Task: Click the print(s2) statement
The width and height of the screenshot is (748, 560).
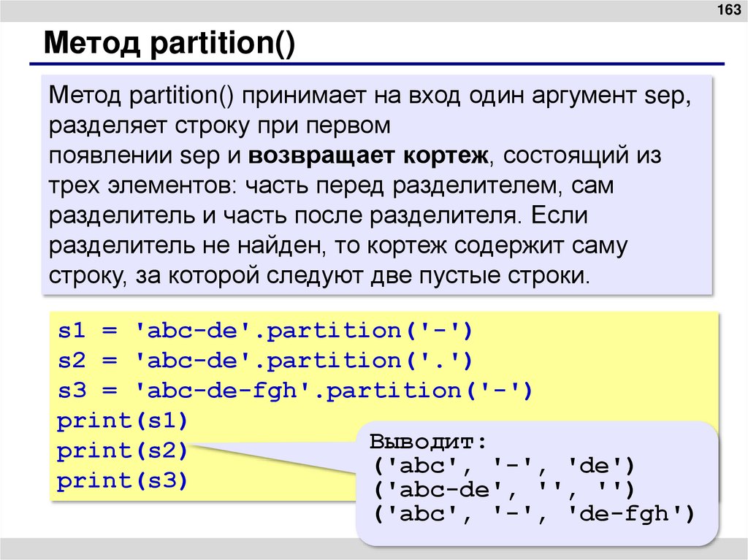Action: [x=123, y=450]
